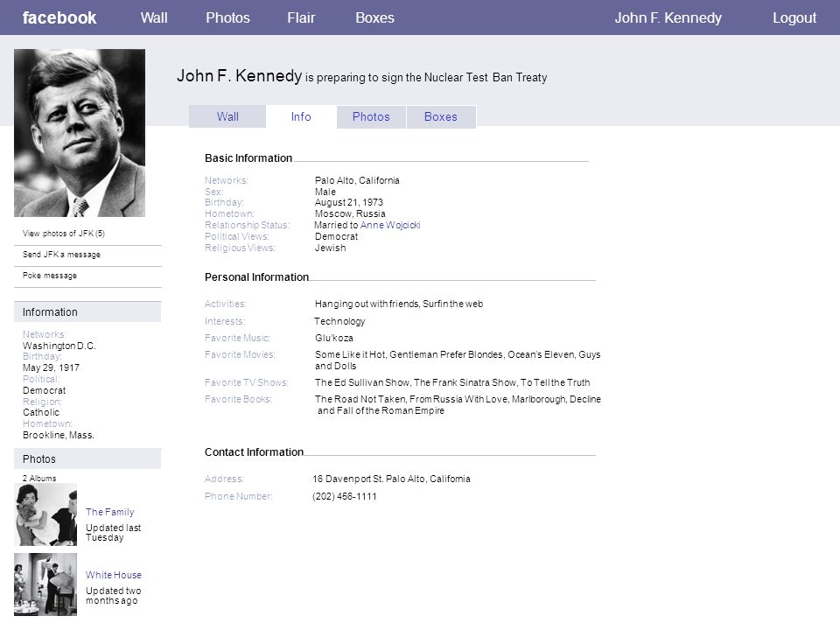Click the JFK profile portrait photo
Image resolution: width=840 pixels, height=630 pixels.
point(80,133)
